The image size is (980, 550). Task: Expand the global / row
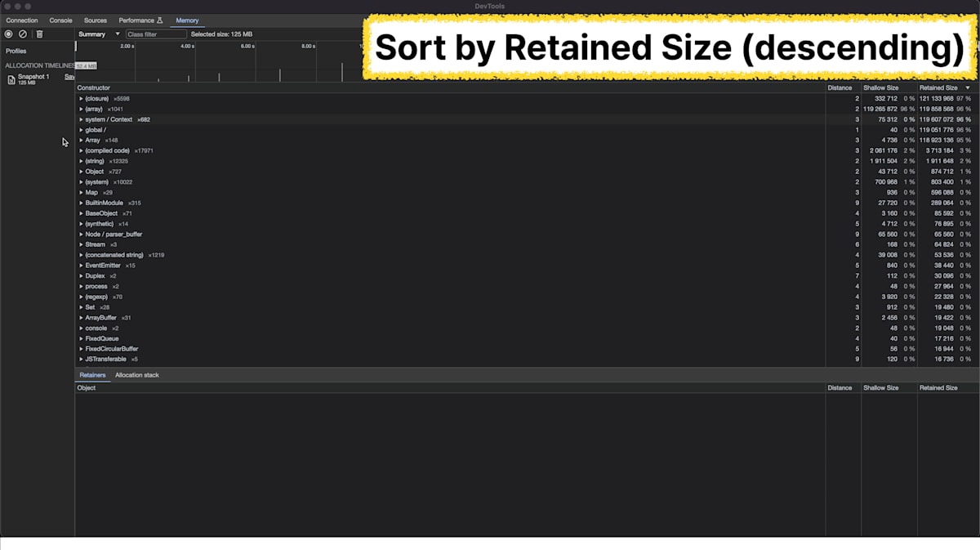(x=81, y=130)
